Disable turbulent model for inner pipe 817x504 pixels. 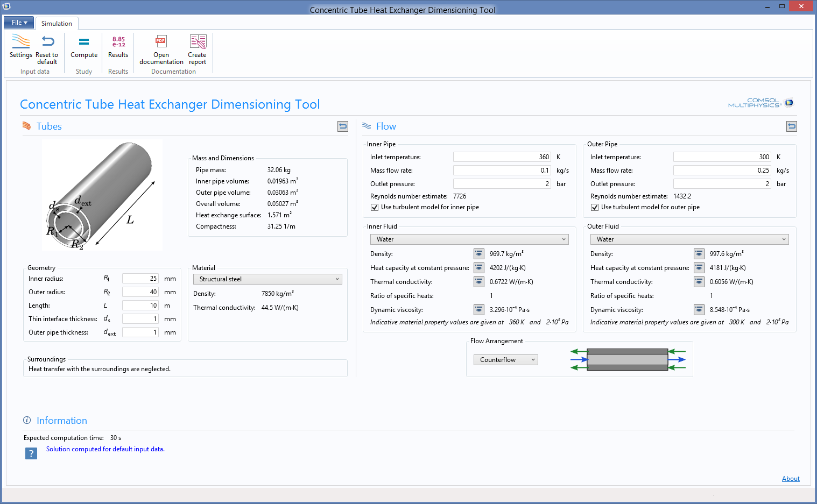375,208
